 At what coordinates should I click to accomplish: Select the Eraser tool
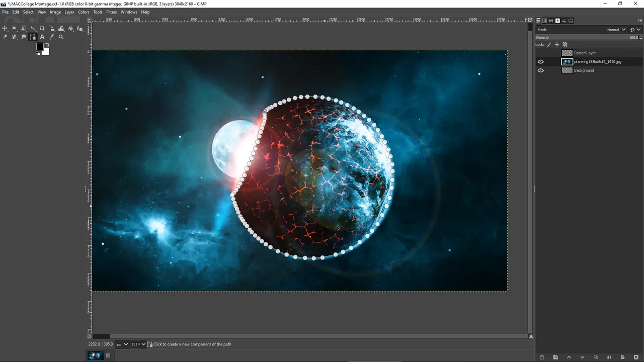click(5, 37)
